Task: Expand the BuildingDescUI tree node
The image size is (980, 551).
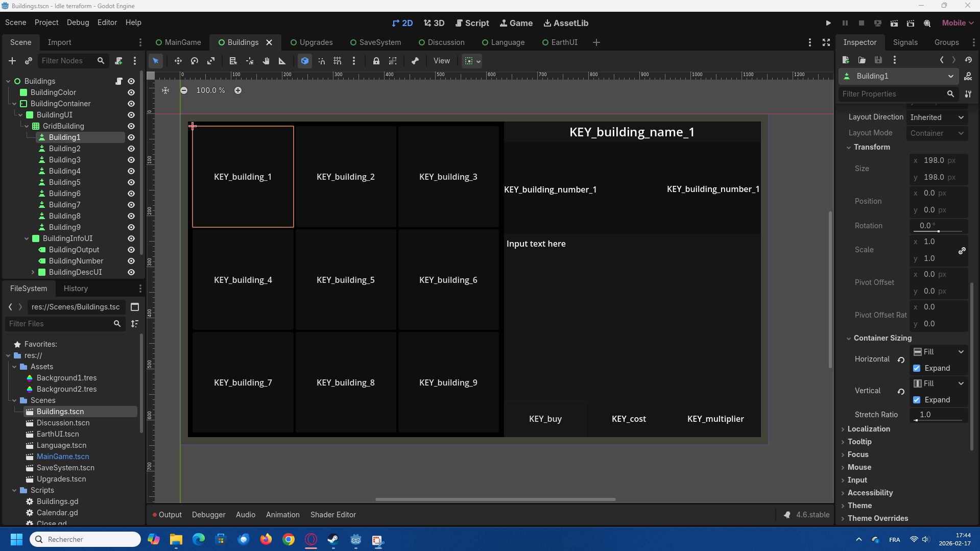Action: (33, 272)
